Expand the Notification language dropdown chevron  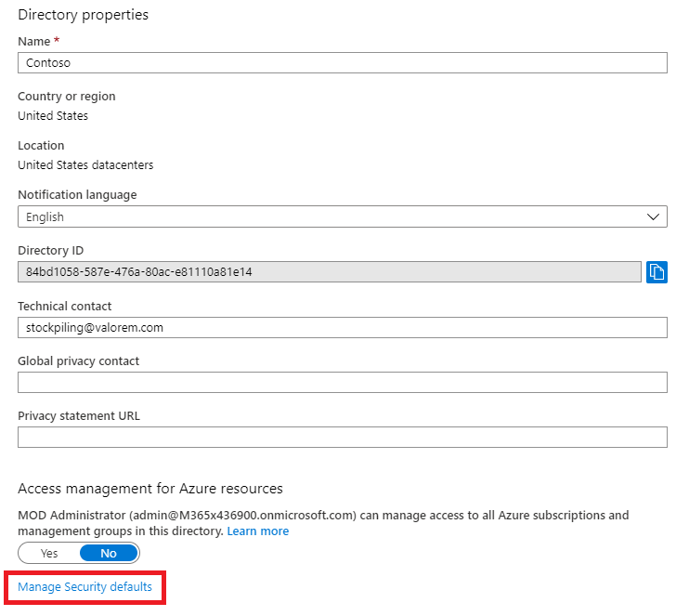click(654, 216)
